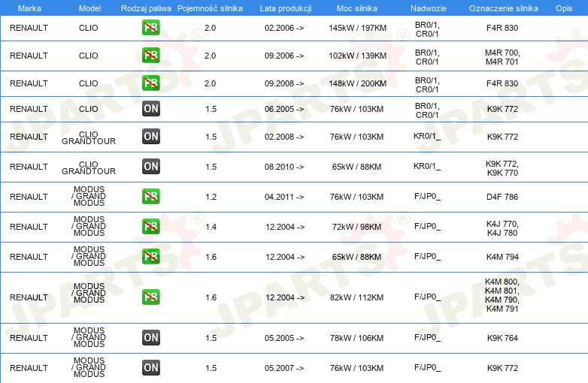
Task: Click the 102kW / 139KM power cell
Action: (x=357, y=56)
